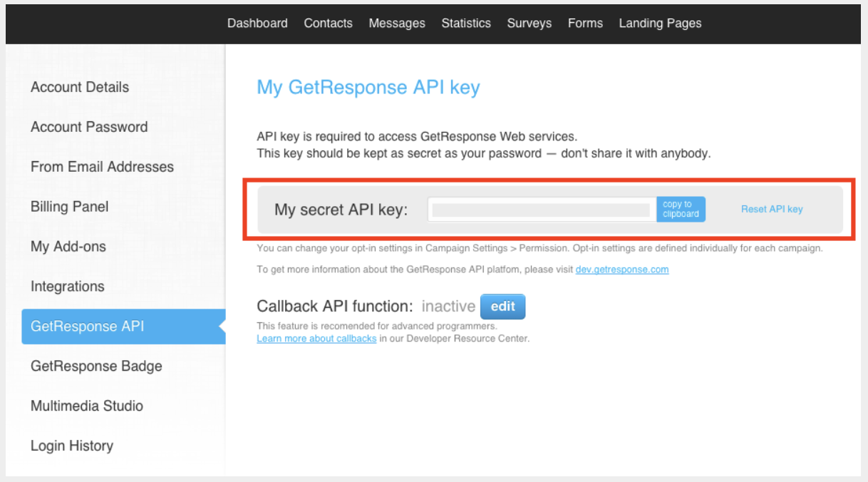The image size is (868, 482).
Task: Open the Dashboard menu item
Action: click(257, 24)
